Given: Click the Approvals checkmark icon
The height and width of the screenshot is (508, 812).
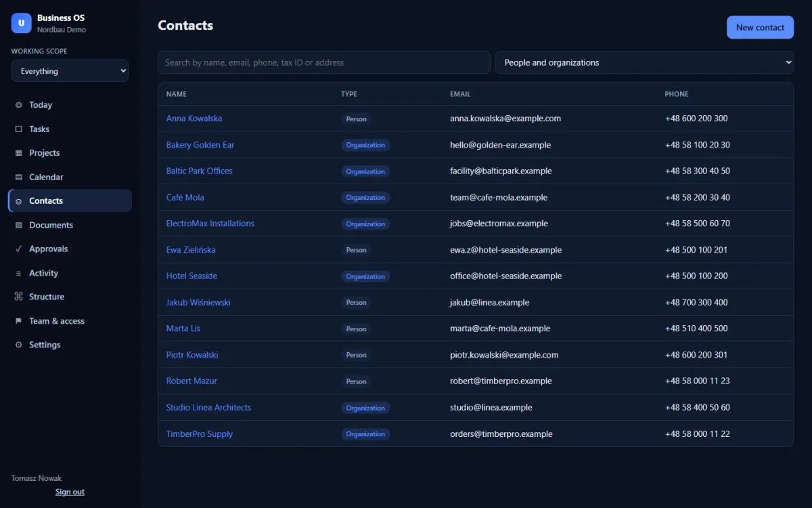Looking at the screenshot, I should [x=18, y=249].
